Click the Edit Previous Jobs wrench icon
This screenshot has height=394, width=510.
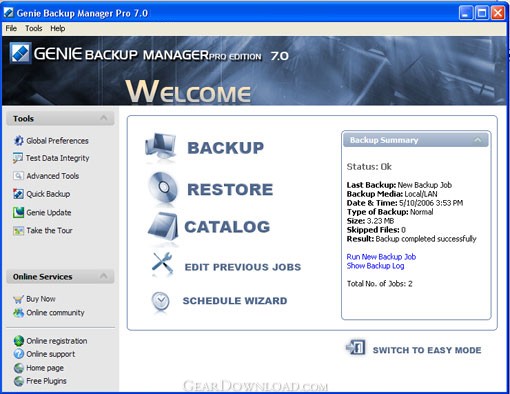coord(162,264)
